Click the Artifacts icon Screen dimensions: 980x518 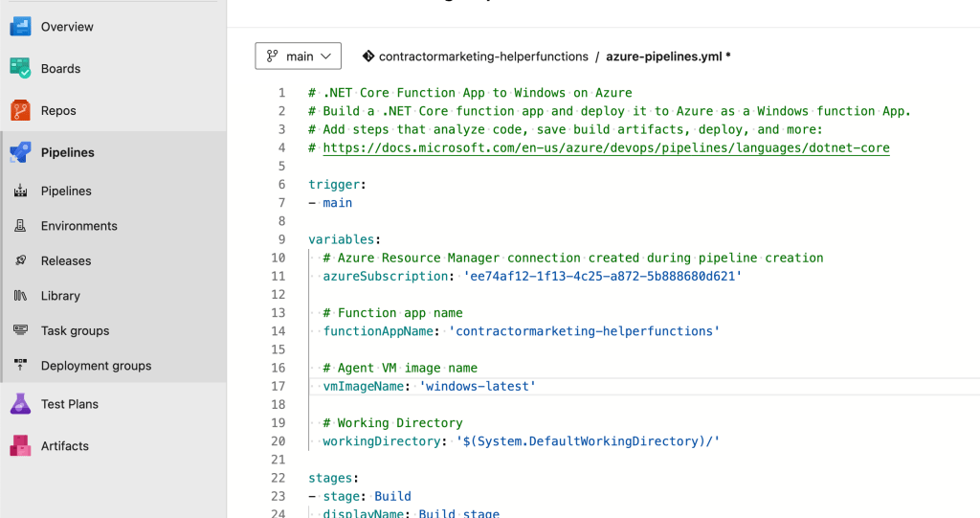pyautogui.click(x=20, y=445)
